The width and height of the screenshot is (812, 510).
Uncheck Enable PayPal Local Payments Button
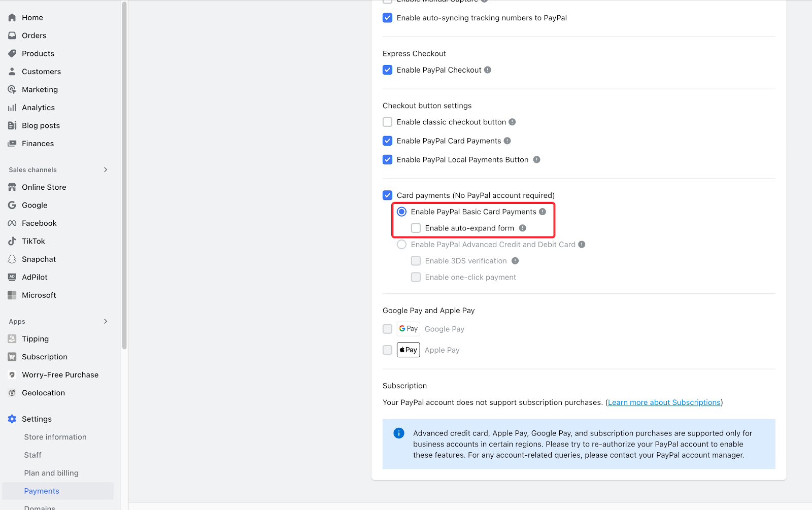(x=388, y=160)
